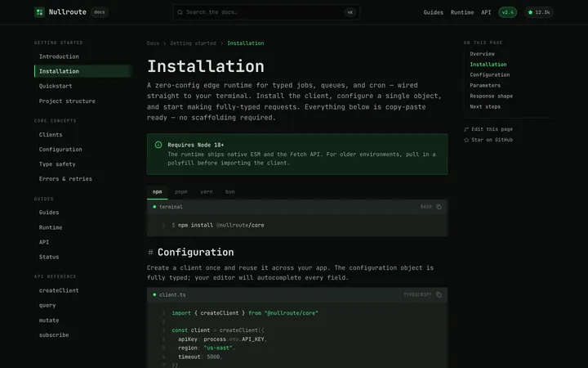588x368 pixels.
Task: Open Runtime in the top navigation
Action: point(462,12)
